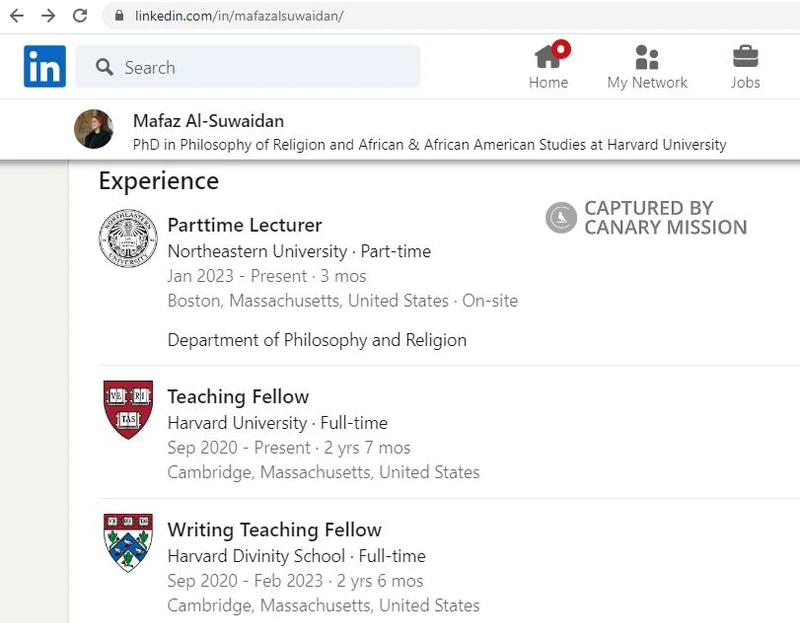Go forward with the browser forward arrow
The width and height of the screenshot is (800, 623).
click(48, 16)
